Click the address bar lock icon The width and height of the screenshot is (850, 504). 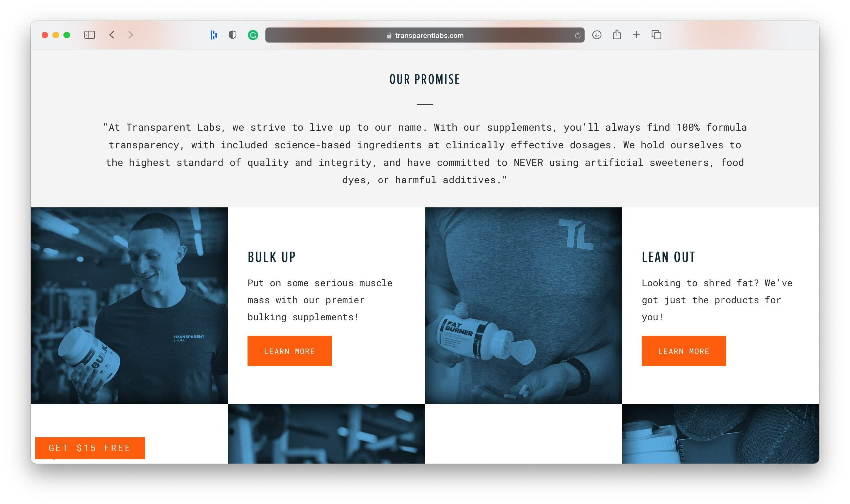coord(384,35)
